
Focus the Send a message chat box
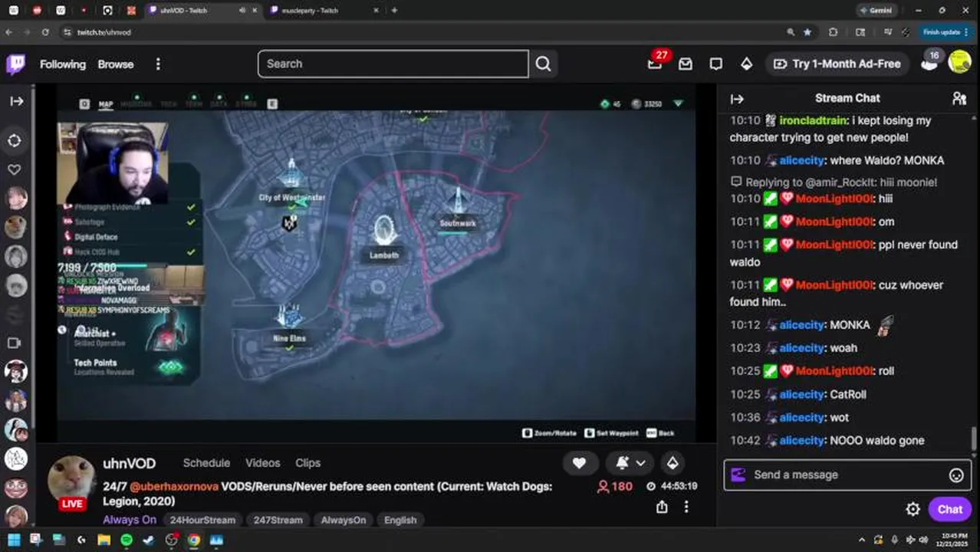(847, 475)
